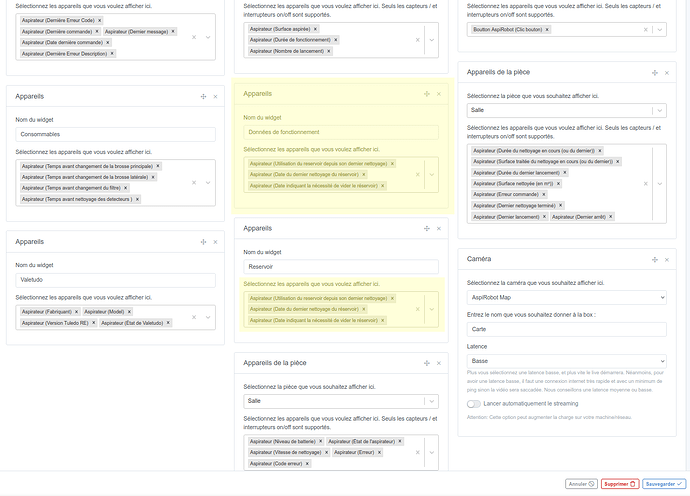The image size is (690, 496).
Task: Close the Caméra widget panel
Action: click(664, 259)
